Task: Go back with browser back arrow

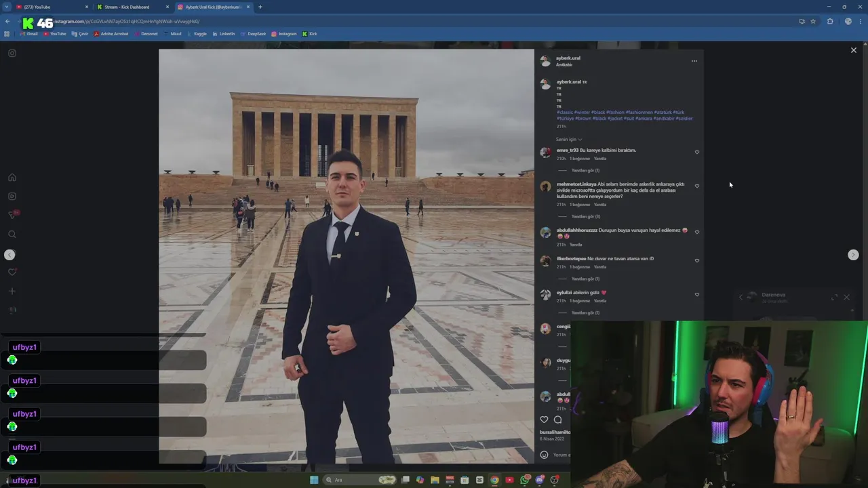Action: point(7,22)
